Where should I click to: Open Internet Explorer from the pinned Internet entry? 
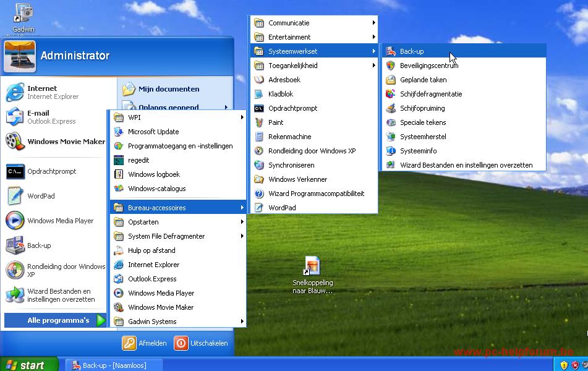(x=54, y=92)
